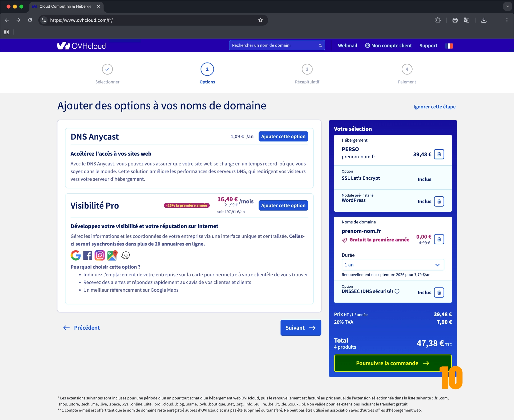Viewport: 514px width, 420px height.
Task: Bookmark this page with the star icon
Action: (260, 20)
